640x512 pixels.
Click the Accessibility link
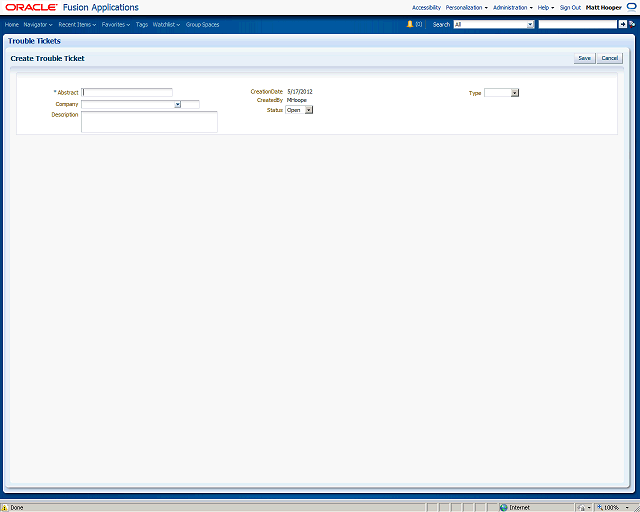pos(426,7)
